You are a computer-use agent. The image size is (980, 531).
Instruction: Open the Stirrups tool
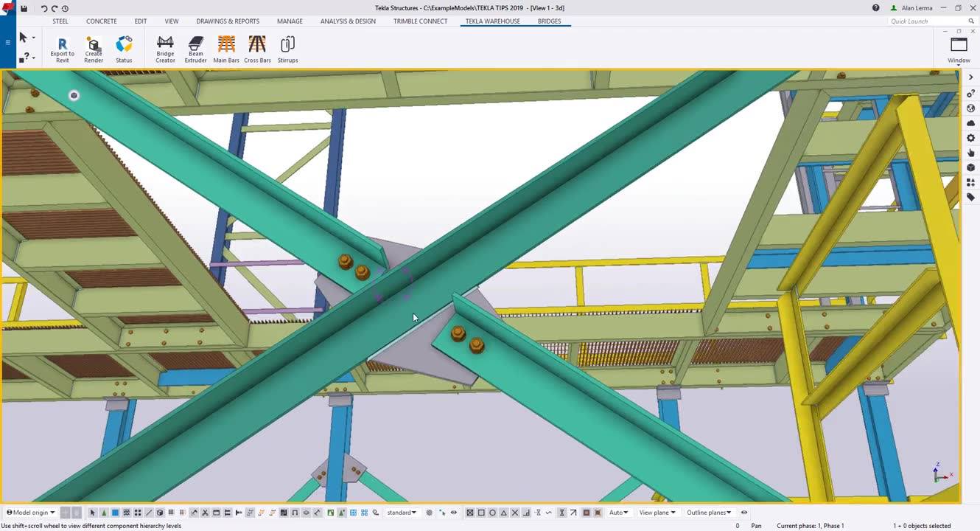[x=287, y=49]
